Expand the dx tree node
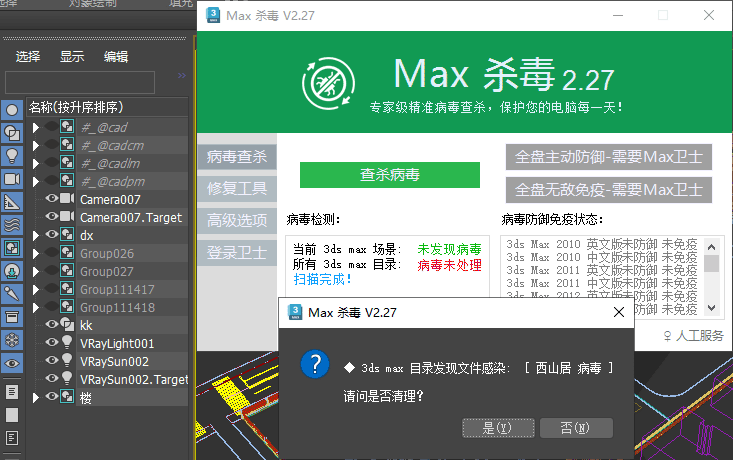The image size is (733, 460). tap(36, 235)
